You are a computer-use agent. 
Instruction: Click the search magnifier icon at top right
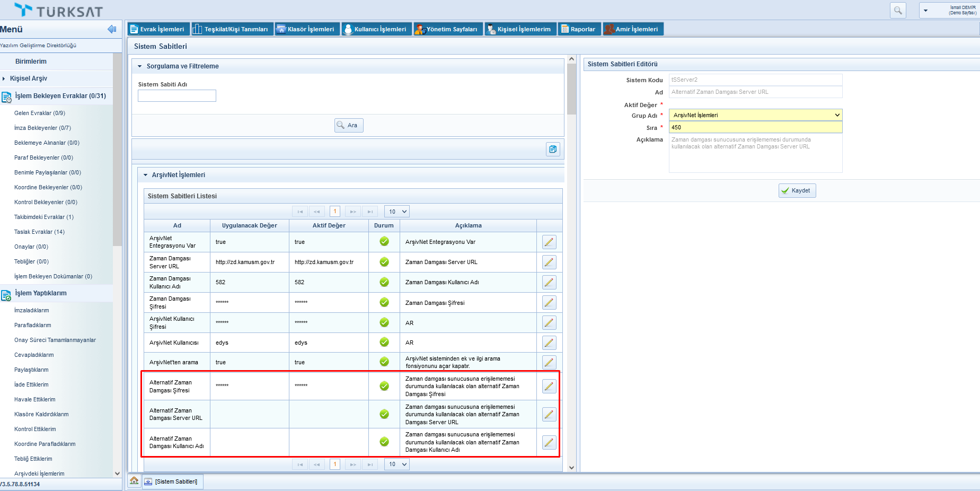tap(898, 11)
